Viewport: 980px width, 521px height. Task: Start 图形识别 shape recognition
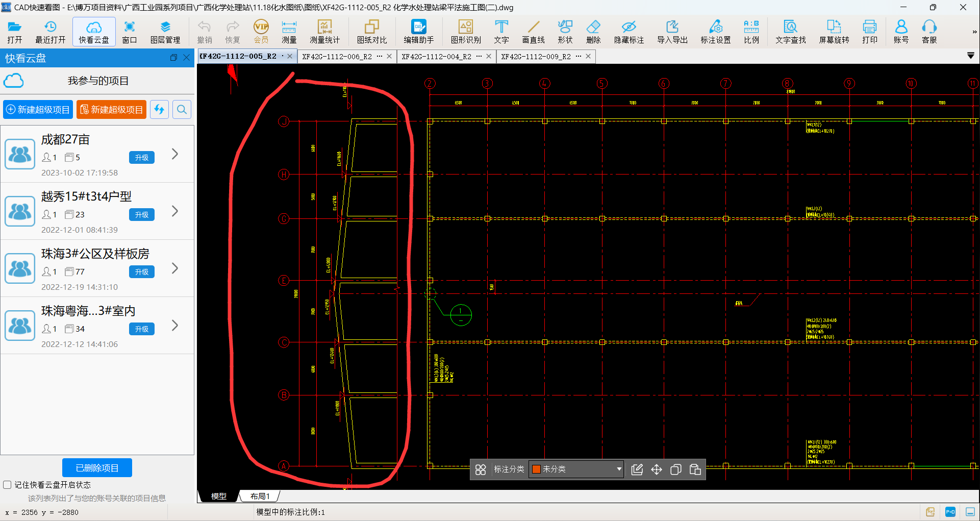pyautogui.click(x=466, y=32)
